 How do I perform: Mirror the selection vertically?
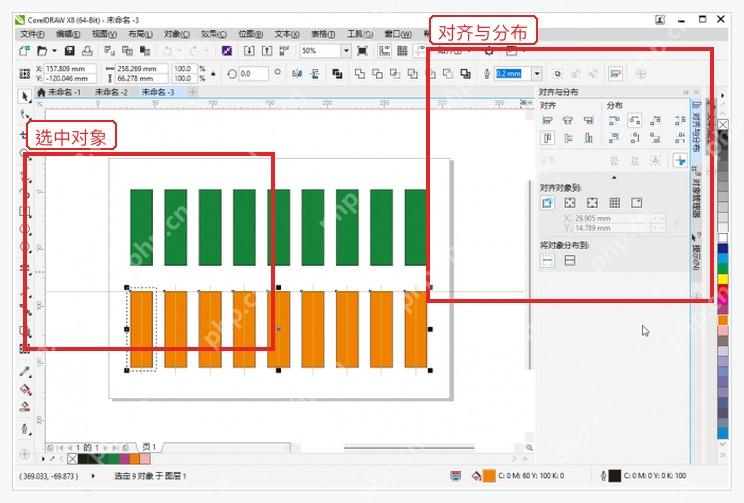[x=315, y=74]
